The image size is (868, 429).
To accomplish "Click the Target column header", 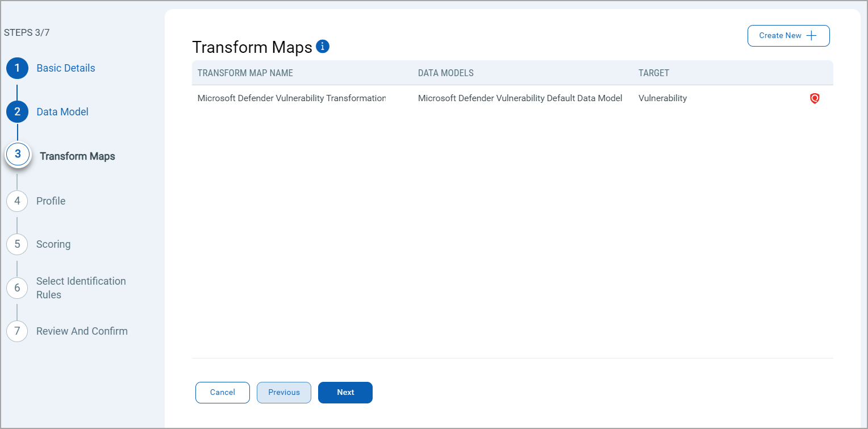I will 654,73.
